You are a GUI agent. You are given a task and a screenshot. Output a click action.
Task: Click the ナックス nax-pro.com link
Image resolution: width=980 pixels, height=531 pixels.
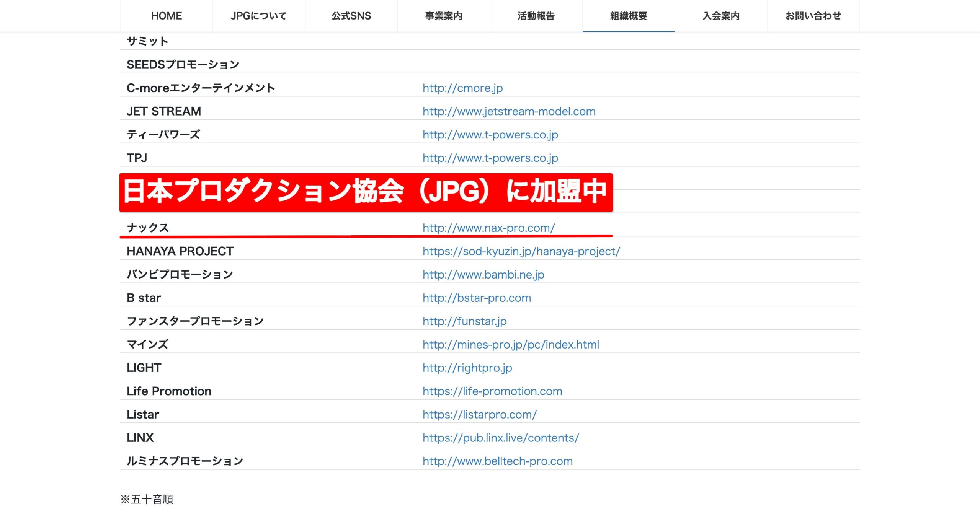pos(489,228)
